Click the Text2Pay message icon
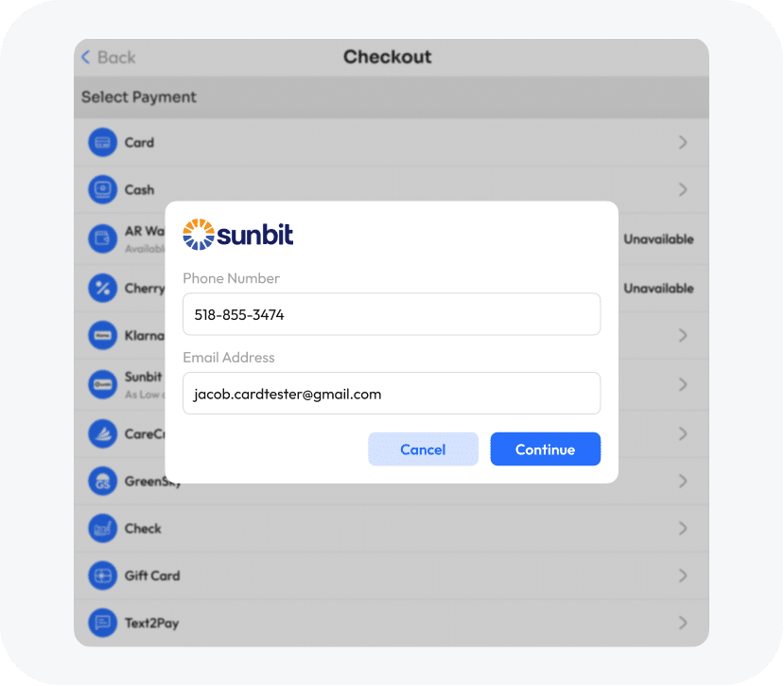Screen dimensions: 784x686 (101, 624)
